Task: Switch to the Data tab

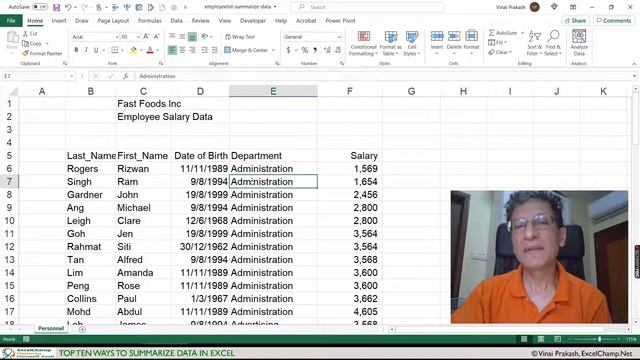Action: 176,20
